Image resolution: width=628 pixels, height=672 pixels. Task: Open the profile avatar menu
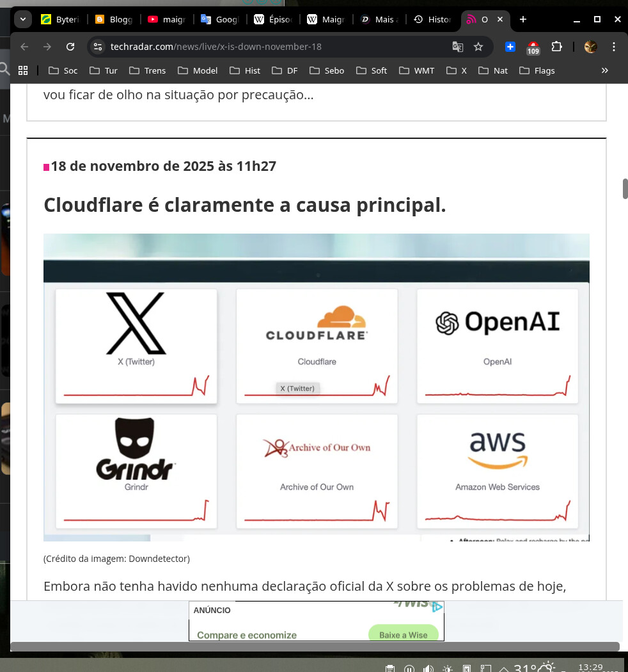pyautogui.click(x=591, y=47)
